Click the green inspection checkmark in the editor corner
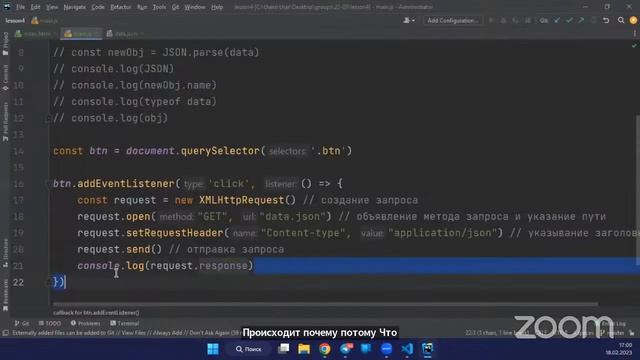Screen dimensions: 640x360 (x=634, y=46)
